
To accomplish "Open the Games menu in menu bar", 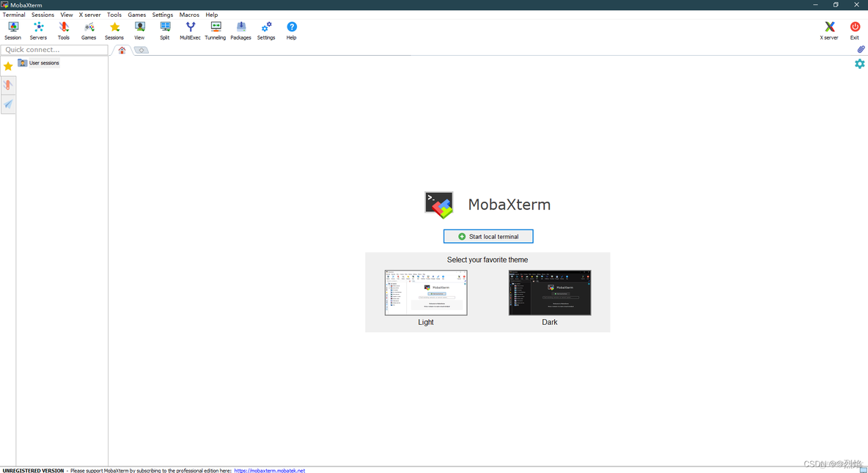I will click(x=137, y=15).
